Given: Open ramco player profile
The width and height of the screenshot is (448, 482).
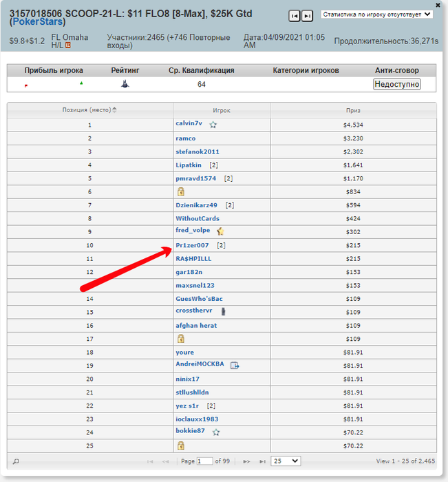Looking at the screenshot, I should [185, 138].
